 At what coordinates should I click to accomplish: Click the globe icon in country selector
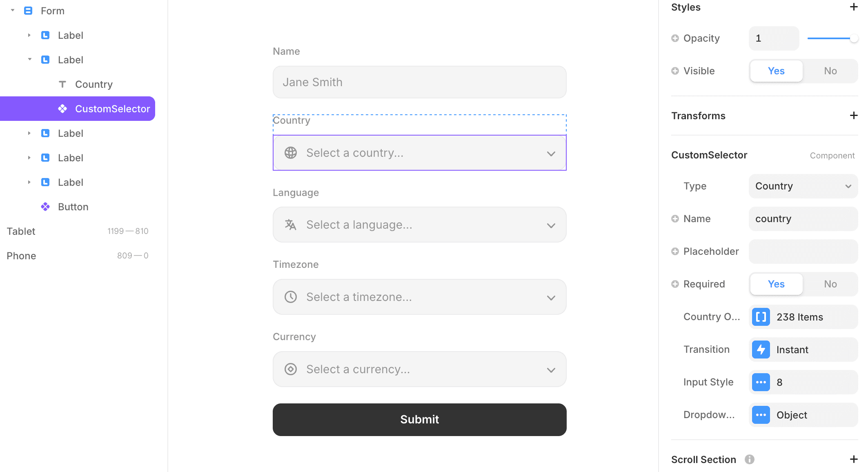[291, 153]
